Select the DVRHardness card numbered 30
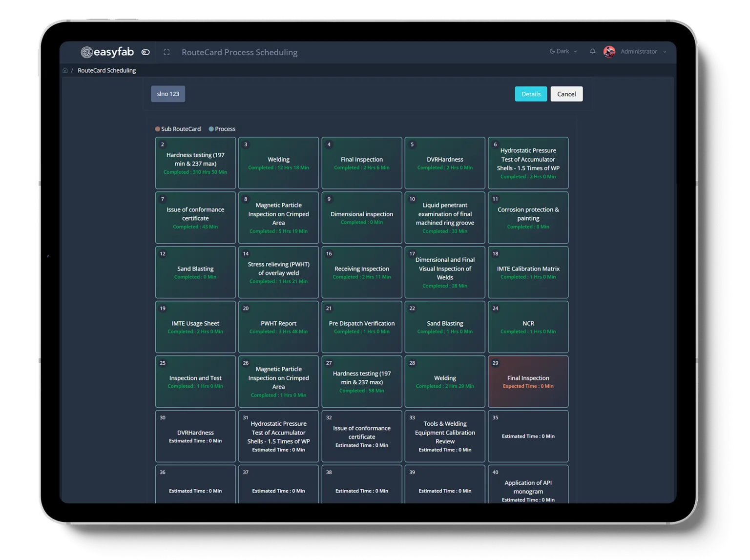This screenshot has height=560, width=750. pyautogui.click(x=195, y=436)
